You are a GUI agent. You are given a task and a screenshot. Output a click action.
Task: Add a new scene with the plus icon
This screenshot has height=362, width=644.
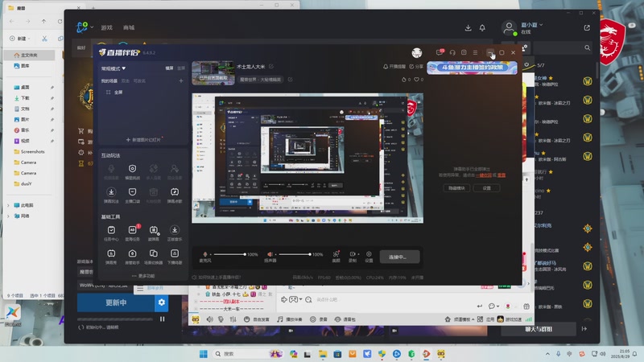point(180,81)
